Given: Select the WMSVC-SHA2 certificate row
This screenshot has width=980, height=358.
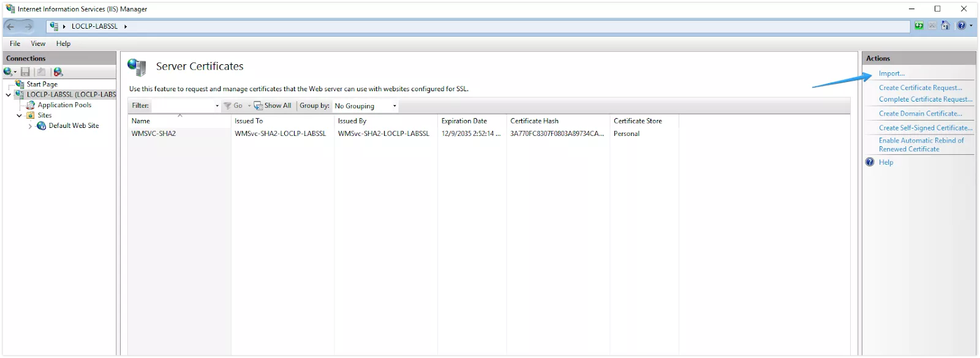Looking at the screenshot, I should point(154,133).
